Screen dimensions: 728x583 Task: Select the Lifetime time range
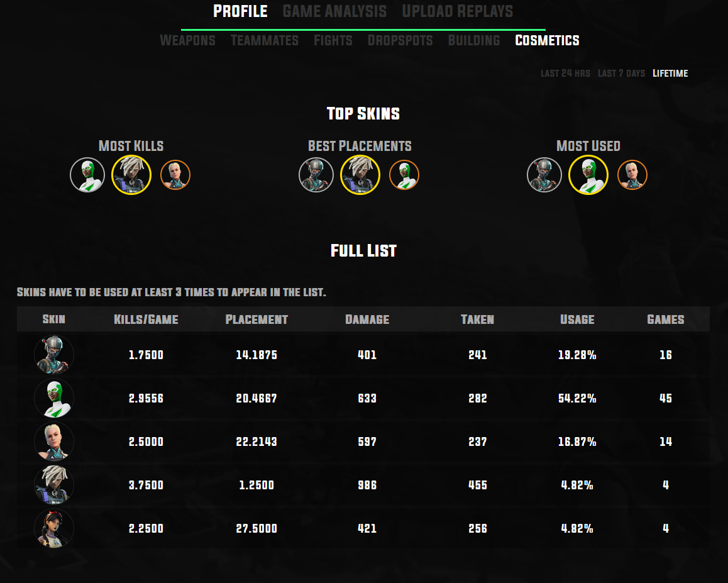pos(670,74)
